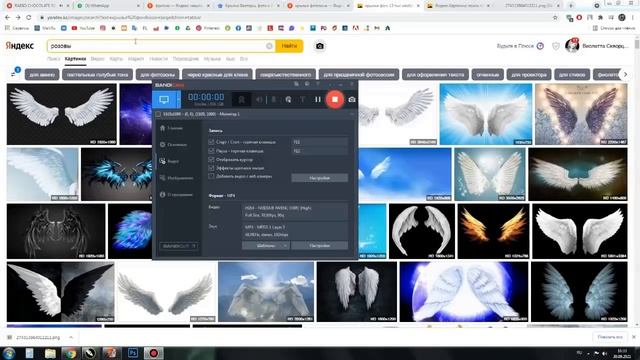Viewport: 640px width, 360px height.
Task: Open Windows Start button
Action: (9, 353)
